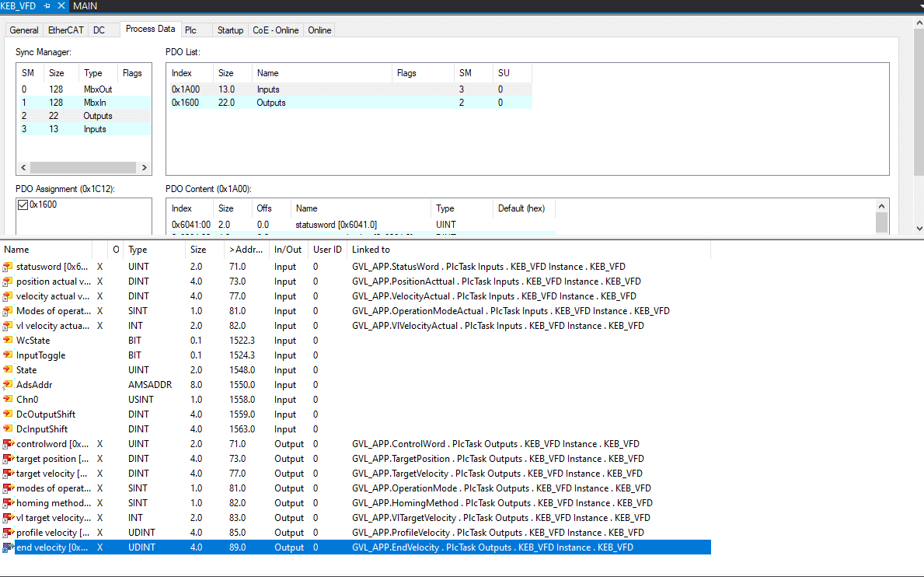Click the WcState variable icon
Screen dimensions: 924x577
[x=8, y=341]
